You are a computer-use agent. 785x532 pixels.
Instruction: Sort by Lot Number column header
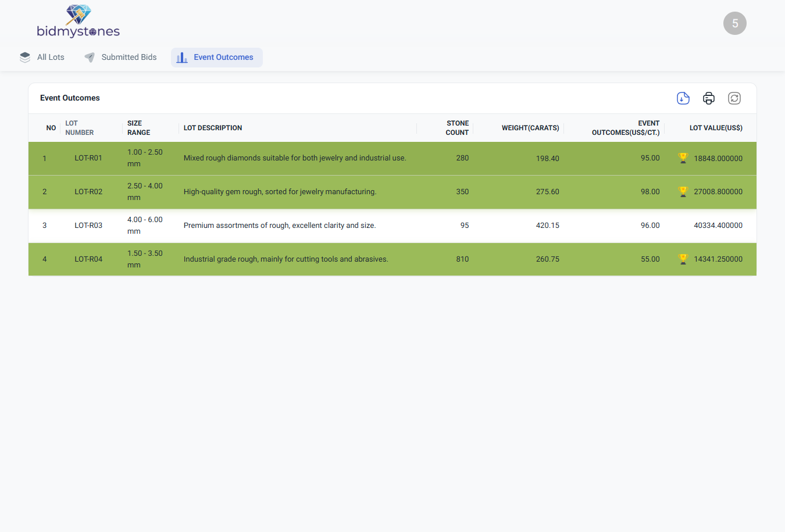click(x=80, y=128)
